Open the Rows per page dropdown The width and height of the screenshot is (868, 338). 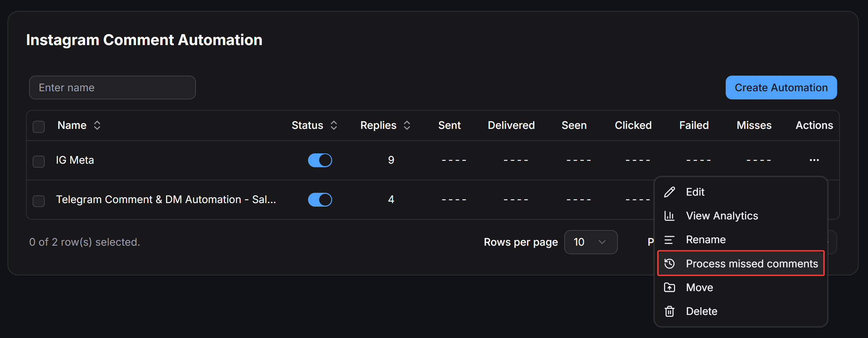tap(591, 242)
